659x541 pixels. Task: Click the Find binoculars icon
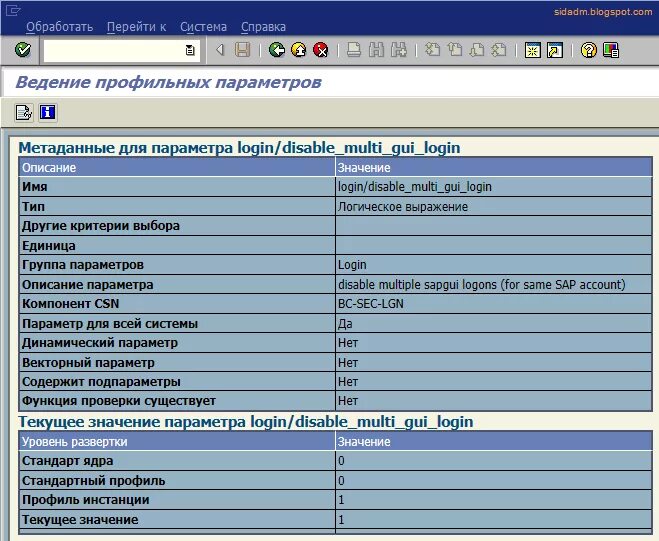(x=376, y=50)
